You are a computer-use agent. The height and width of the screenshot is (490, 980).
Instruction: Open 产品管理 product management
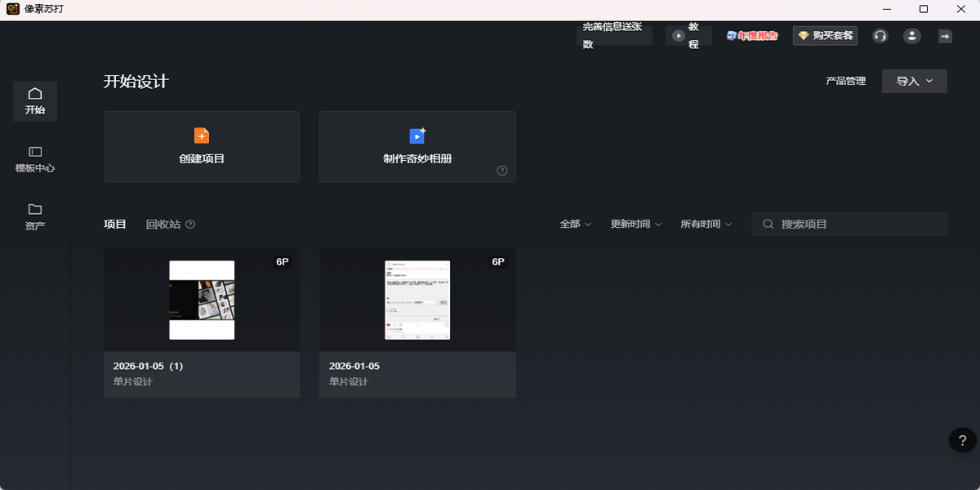(845, 81)
